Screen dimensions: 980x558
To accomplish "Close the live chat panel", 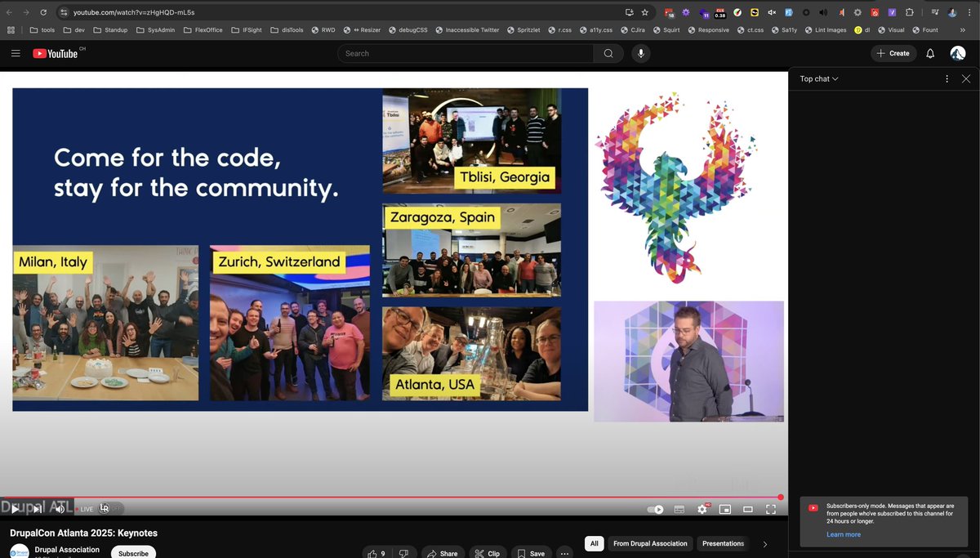I will tap(966, 78).
